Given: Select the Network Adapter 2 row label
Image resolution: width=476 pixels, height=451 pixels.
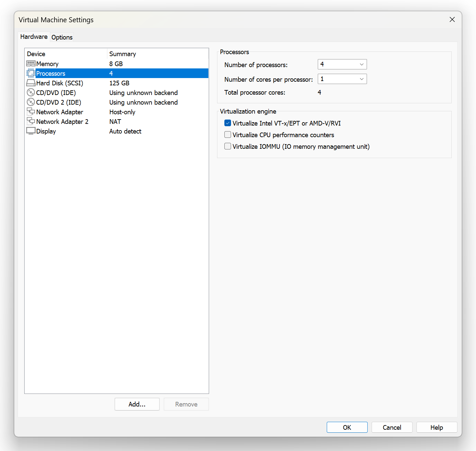Looking at the screenshot, I should (x=62, y=122).
